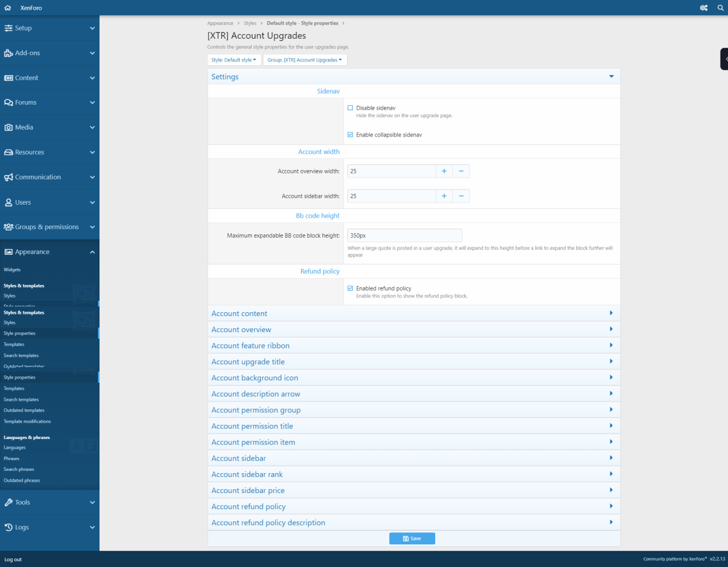Save the style properties
728x567 pixels.
(x=412, y=539)
